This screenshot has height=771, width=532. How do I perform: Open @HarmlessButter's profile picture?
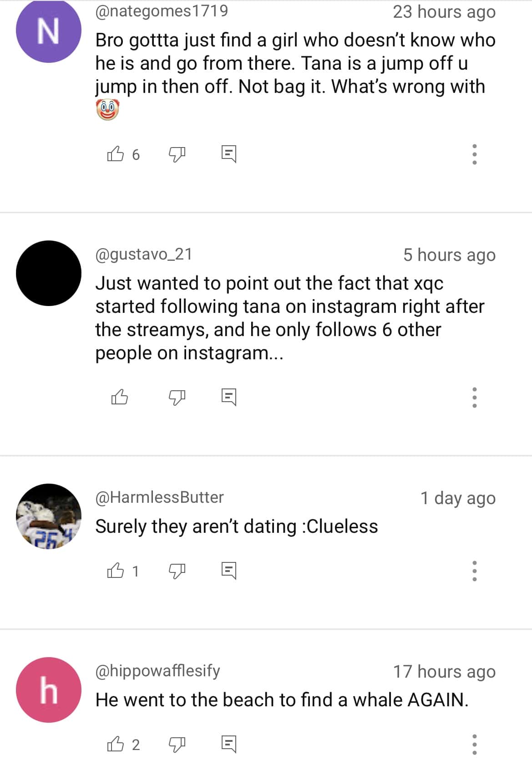click(x=49, y=516)
